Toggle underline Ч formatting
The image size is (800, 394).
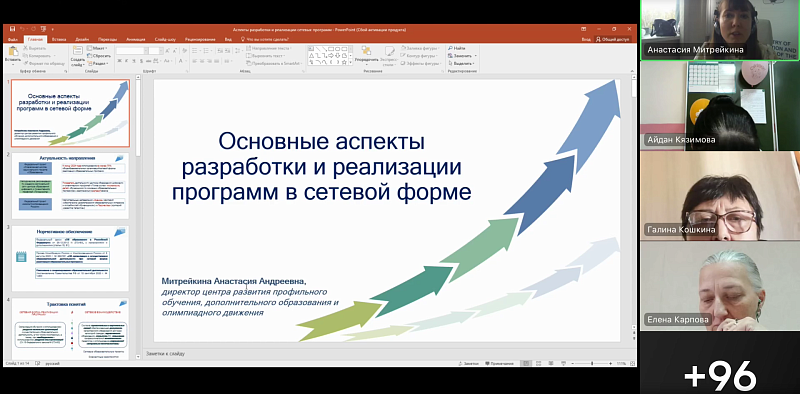click(133, 61)
